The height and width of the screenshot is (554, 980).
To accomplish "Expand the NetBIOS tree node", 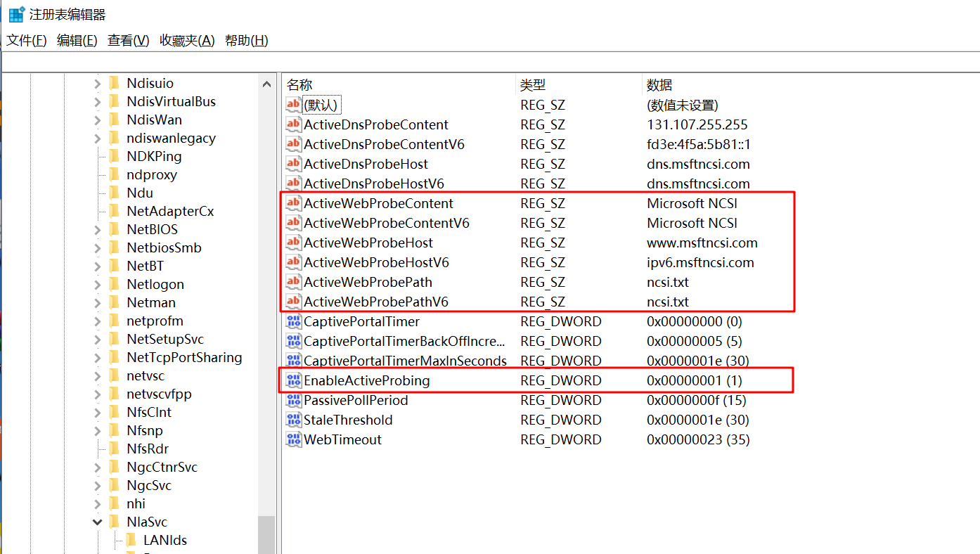I will (x=98, y=230).
